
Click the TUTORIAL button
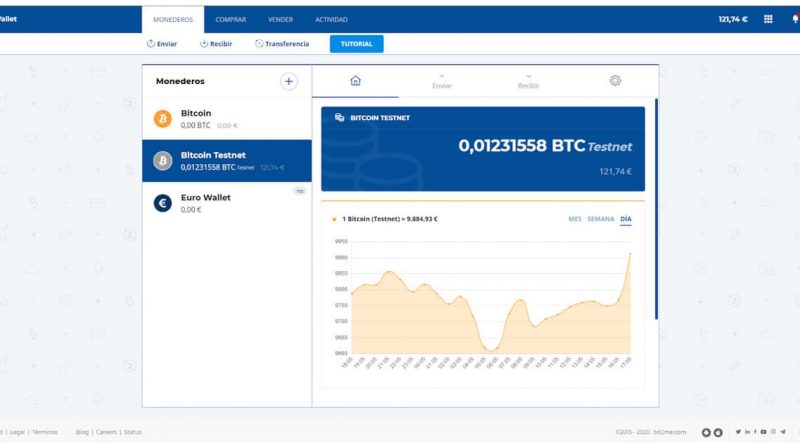click(356, 44)
